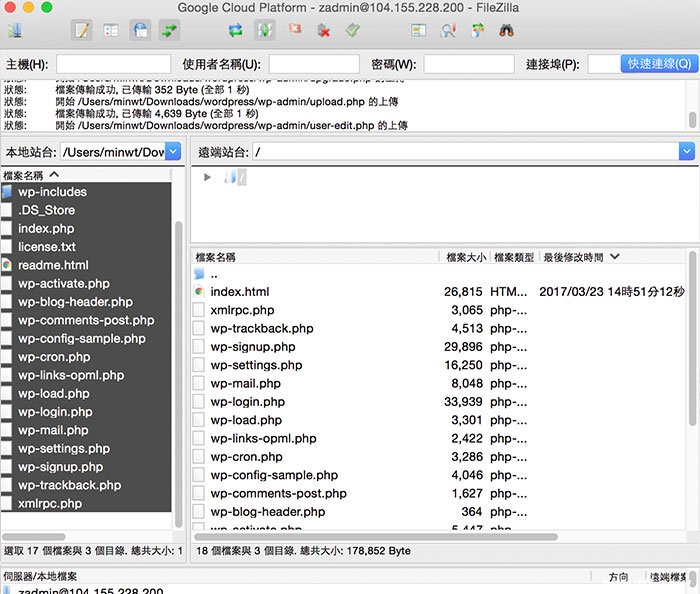Select remote wp-config-sample.php file
The width and height of the screenshot is (700, 594).
pos(439,475)
